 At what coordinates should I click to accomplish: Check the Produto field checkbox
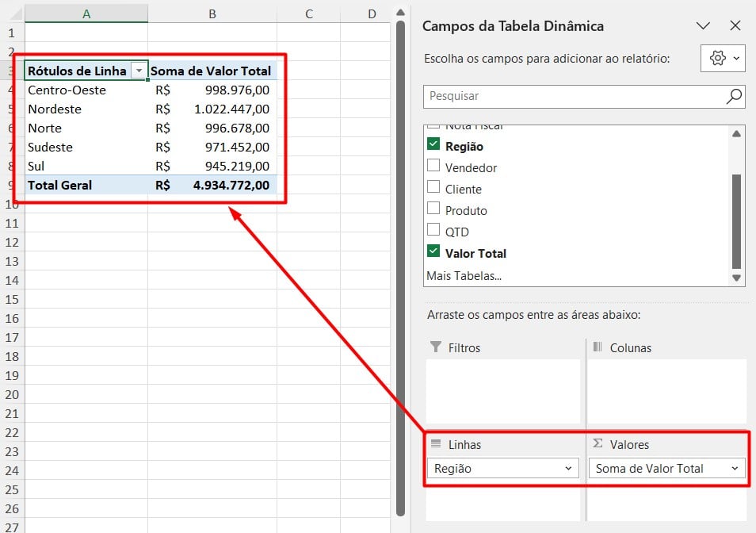point(433,208)
